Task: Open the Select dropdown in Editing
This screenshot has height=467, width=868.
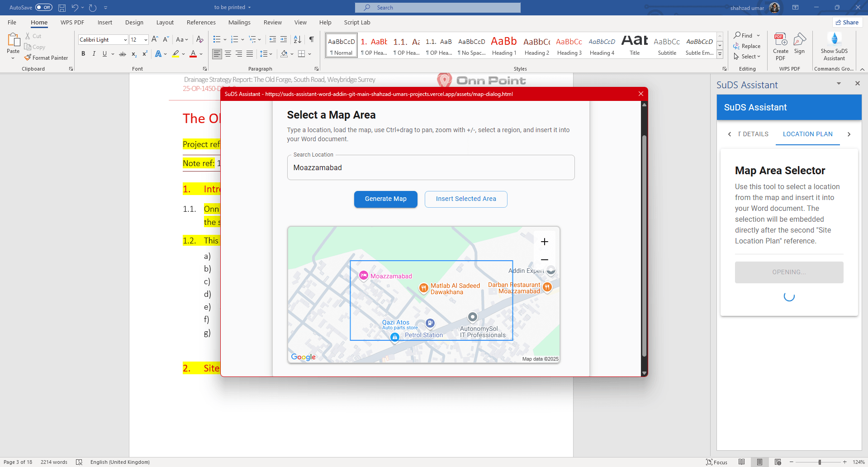Action: [x=747, y=57]
